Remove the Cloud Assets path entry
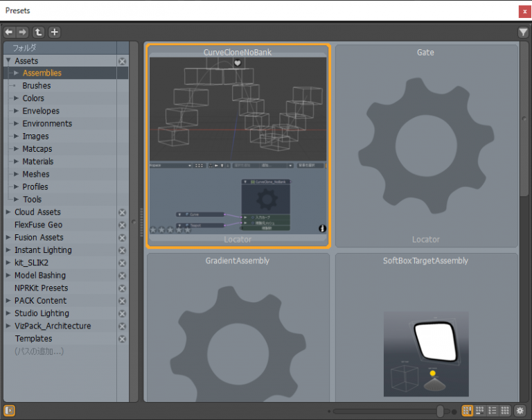The width and height of the screenshot is (532, 420). pos(123,213)
